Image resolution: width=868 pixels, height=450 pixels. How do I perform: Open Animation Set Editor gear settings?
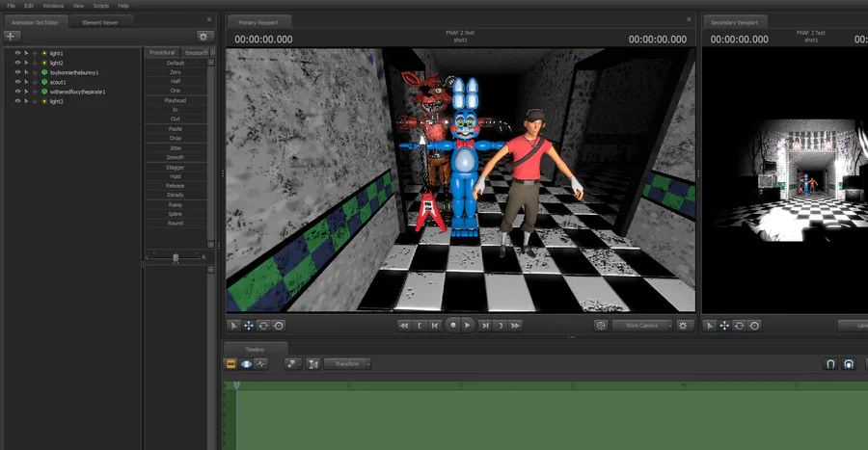(203, 37)
